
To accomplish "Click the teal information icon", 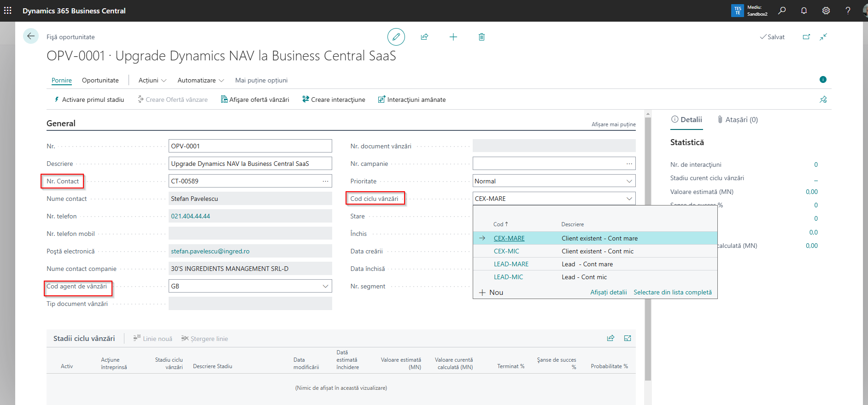I will pos(823,80).
